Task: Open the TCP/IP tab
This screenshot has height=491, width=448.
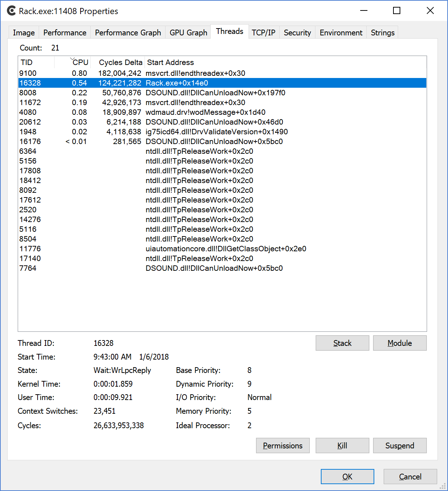Action: 263,32
